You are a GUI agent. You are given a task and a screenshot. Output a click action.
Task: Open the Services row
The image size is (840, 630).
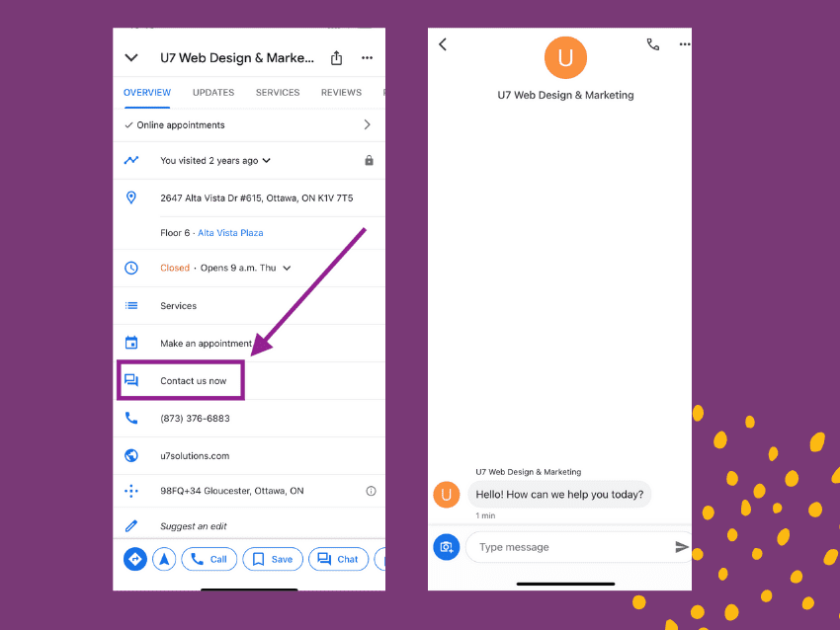click(249, 306)
